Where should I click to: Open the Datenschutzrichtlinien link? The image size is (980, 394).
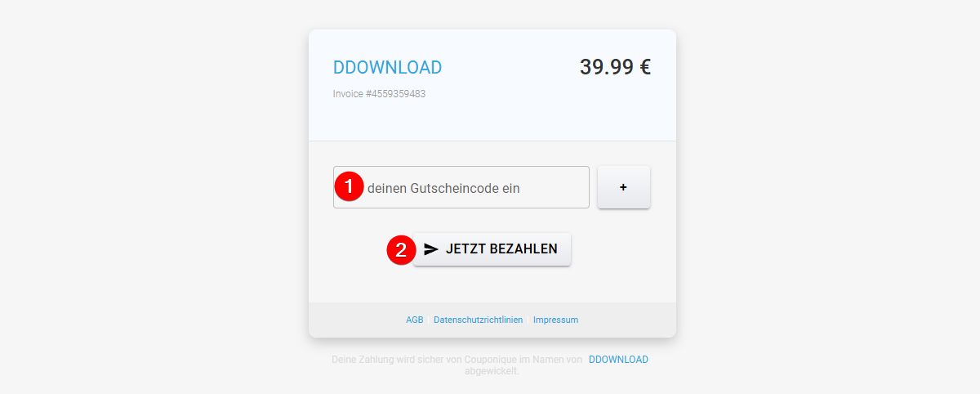point(479,320)
